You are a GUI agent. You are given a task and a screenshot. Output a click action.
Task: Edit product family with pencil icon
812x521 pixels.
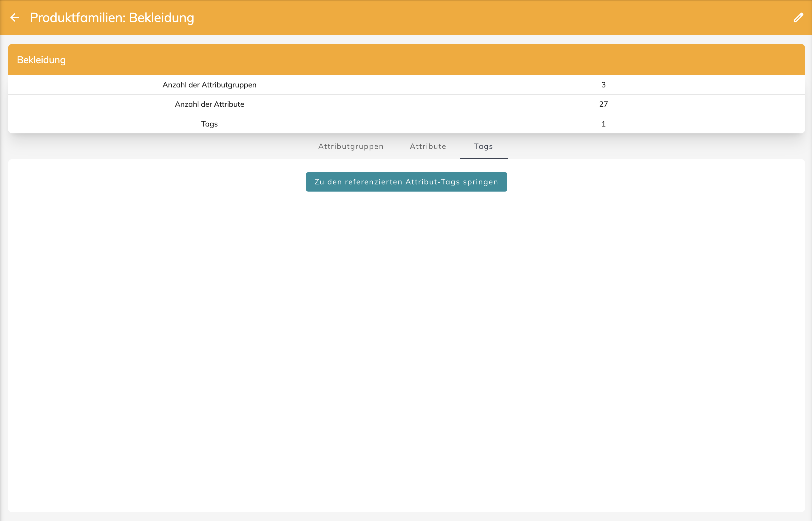point(798,18)
